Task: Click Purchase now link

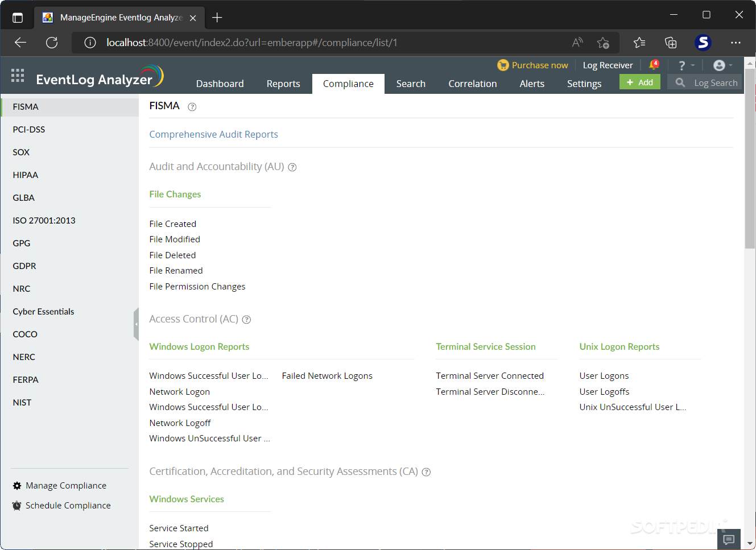Action: coord(540,65)
